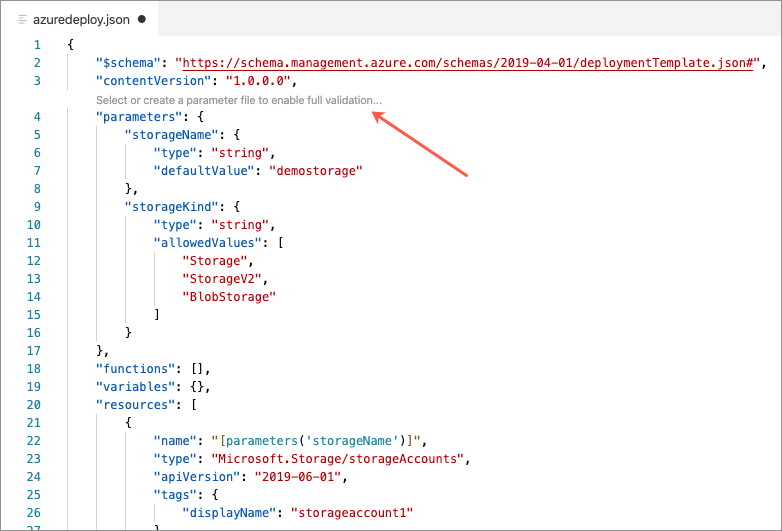Click line number 1 in the gutter
Viewport: 782px width, 531px height.
(37, 45)
